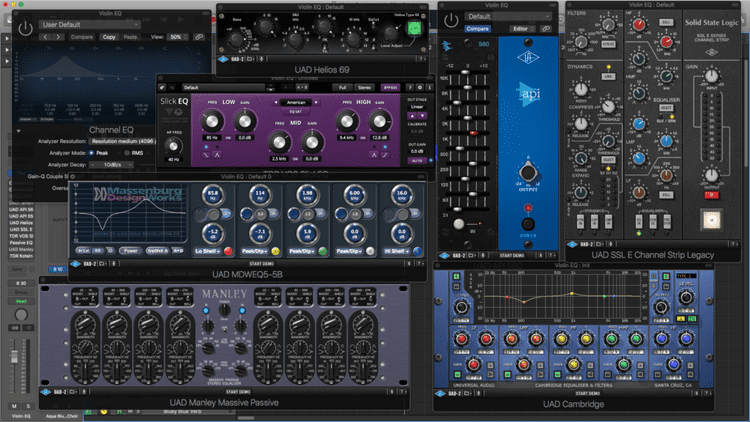This screenshot has width=750, height=422.
Task: Click the green band button in MDWEQ5
Action: 323,251
